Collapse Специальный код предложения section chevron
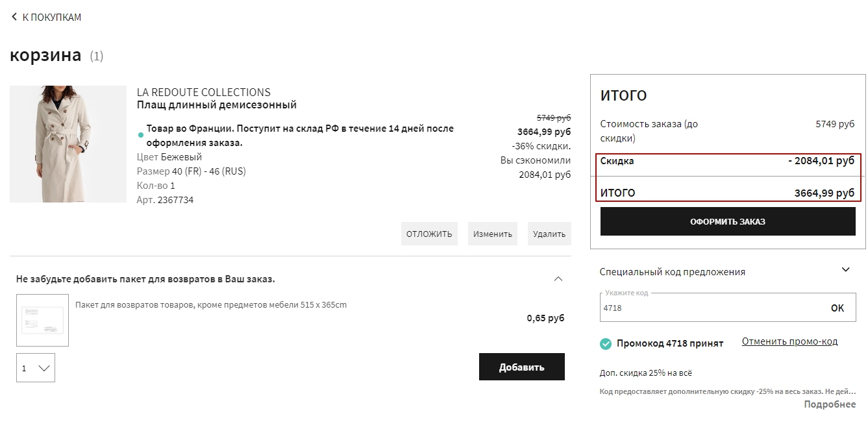The height and width of the screenshot is (442, 868). pos(845,270)
